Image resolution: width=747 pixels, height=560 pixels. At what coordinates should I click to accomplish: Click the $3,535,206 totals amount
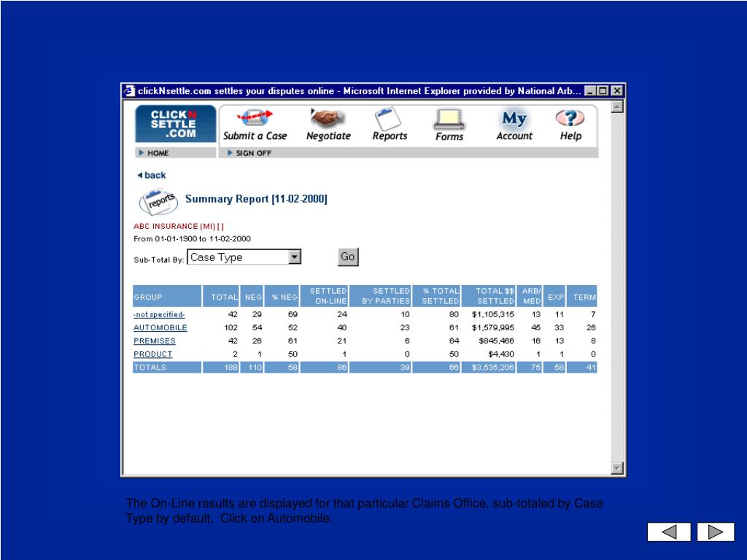(492, 367)
